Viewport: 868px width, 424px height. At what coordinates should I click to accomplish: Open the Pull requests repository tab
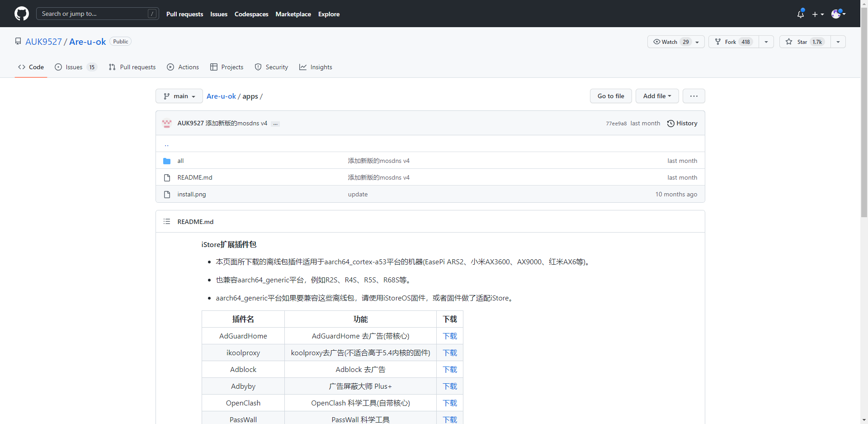(x=132, y=67)
